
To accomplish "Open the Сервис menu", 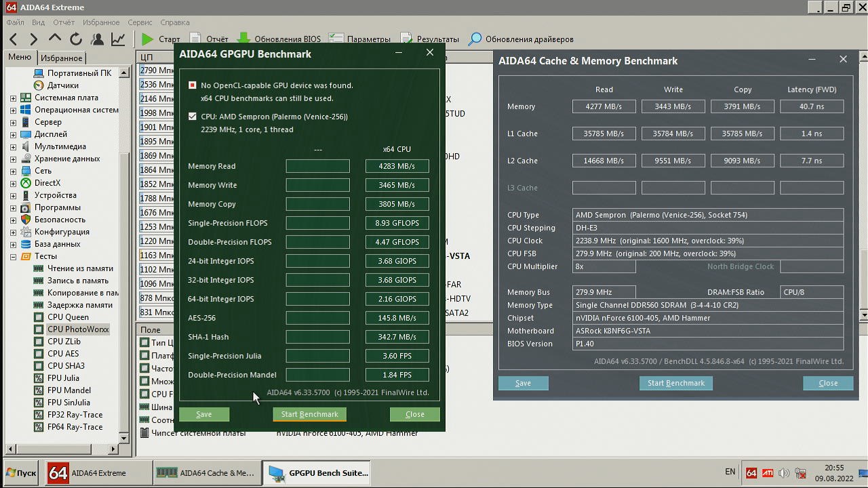I will [x=140, y=22].
